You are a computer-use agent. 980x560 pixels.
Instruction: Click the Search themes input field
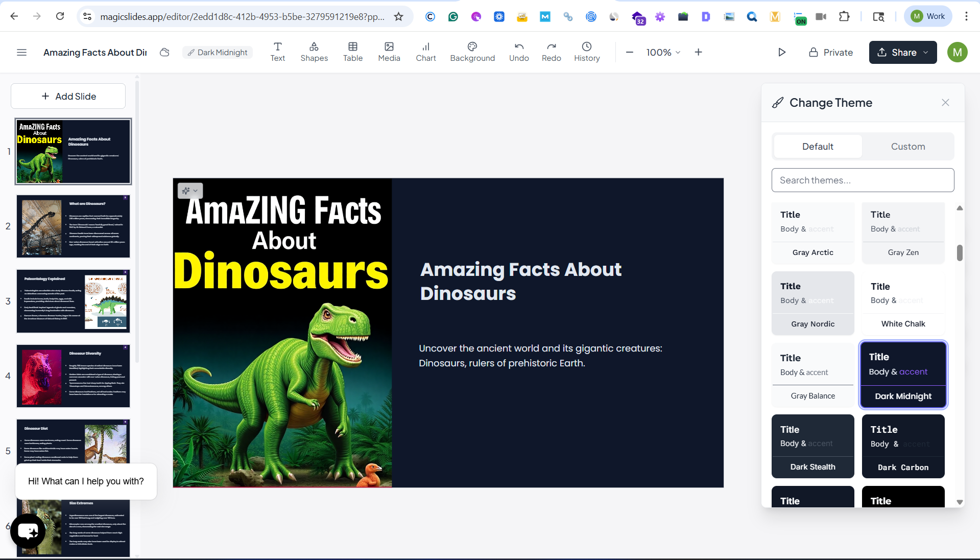coord(862,180)
